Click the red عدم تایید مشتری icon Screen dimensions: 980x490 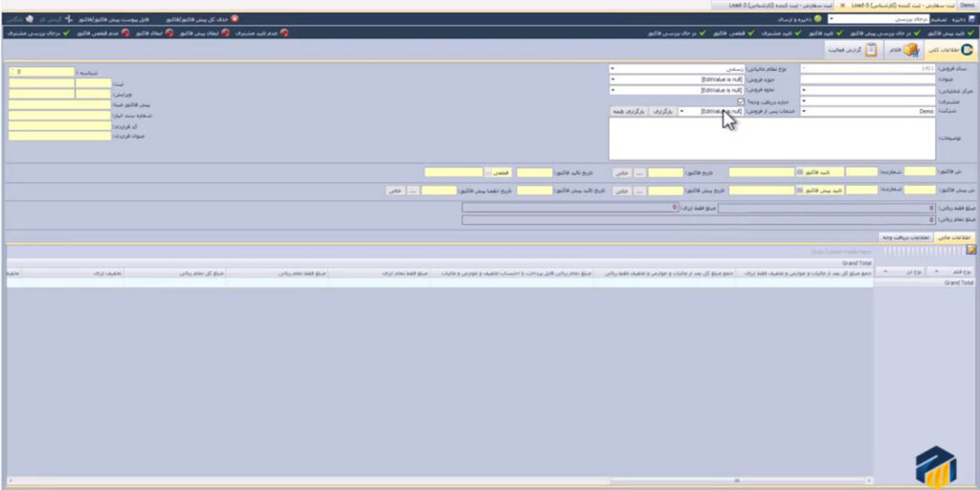[x=284, y=33]
